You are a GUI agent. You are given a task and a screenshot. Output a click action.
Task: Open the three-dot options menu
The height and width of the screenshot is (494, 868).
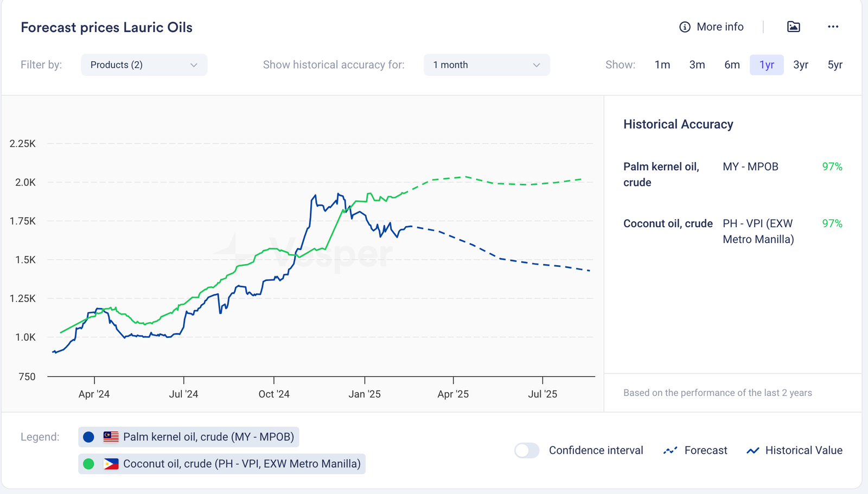coord(833,27)
